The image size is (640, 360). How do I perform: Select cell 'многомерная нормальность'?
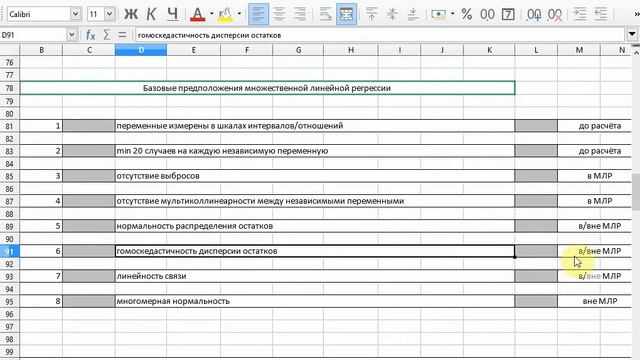coord(315,301)
